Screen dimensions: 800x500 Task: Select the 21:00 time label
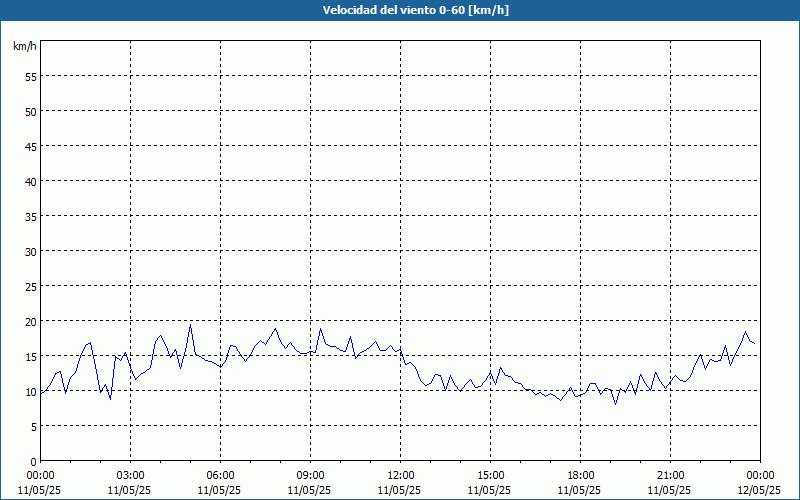670,475
